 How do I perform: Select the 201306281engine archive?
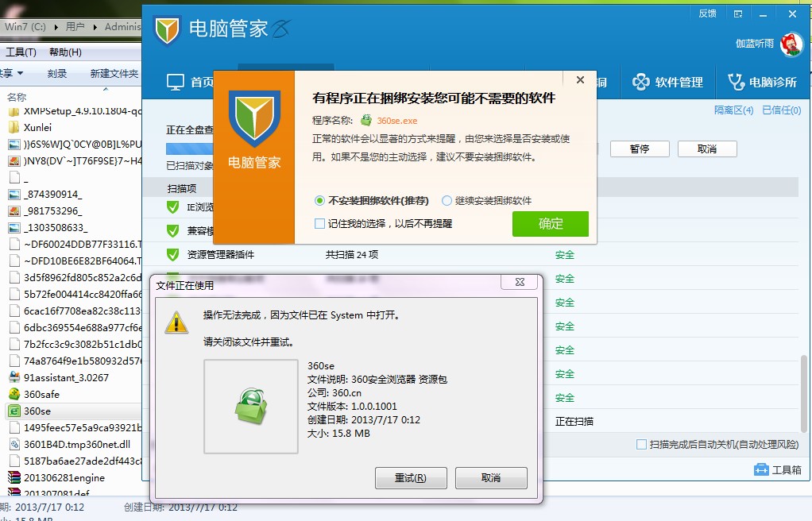point(57,477)
